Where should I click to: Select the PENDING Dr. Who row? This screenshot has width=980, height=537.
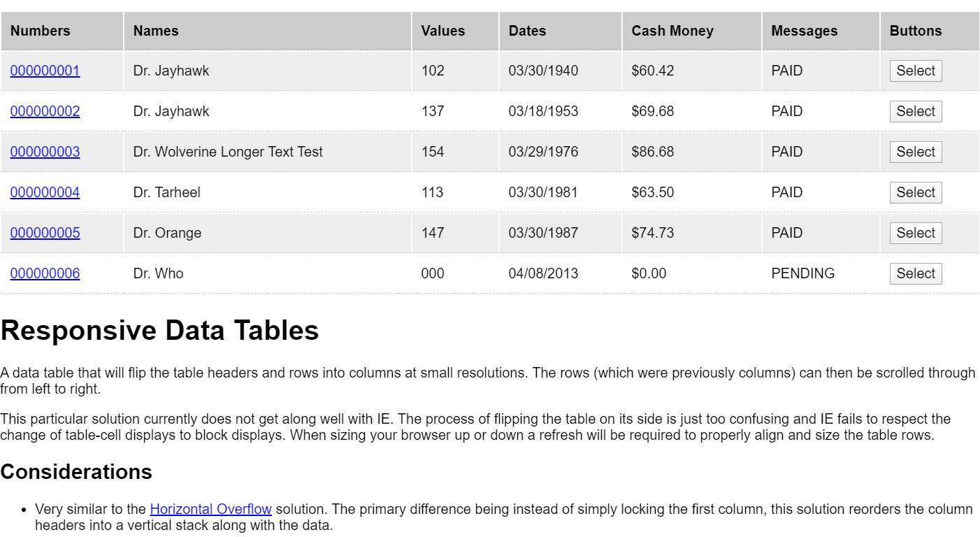click(916, 273)
